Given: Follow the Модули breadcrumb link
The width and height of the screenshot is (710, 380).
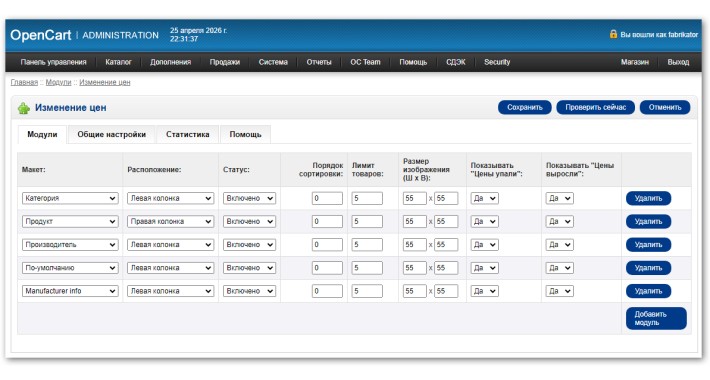Looking at the screenshot, I should [x=58, y=82].
